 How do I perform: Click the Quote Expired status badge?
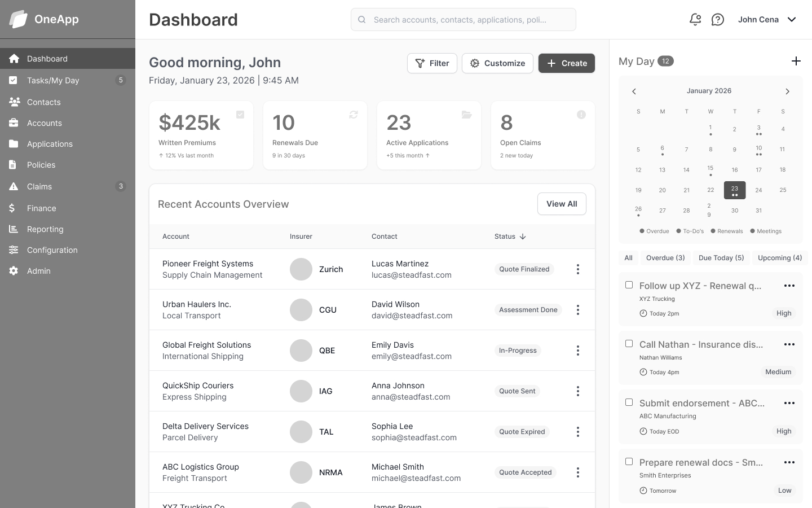pyautogui.click(x=522, y=432)
